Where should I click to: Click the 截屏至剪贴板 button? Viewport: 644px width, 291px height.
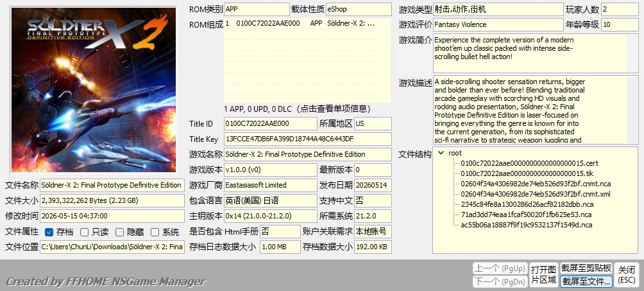(x=586, y=269)
